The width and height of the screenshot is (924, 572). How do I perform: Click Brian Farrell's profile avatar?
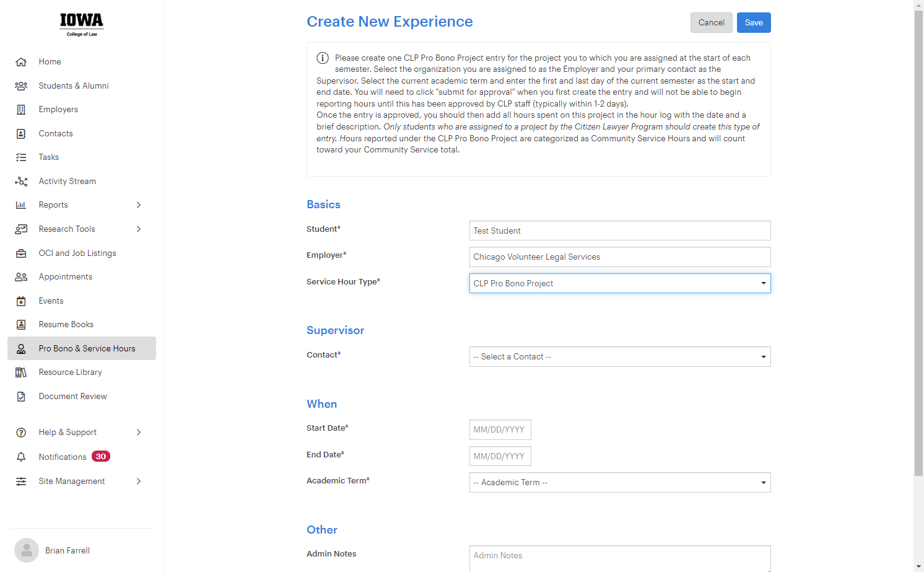click(27, 550)
